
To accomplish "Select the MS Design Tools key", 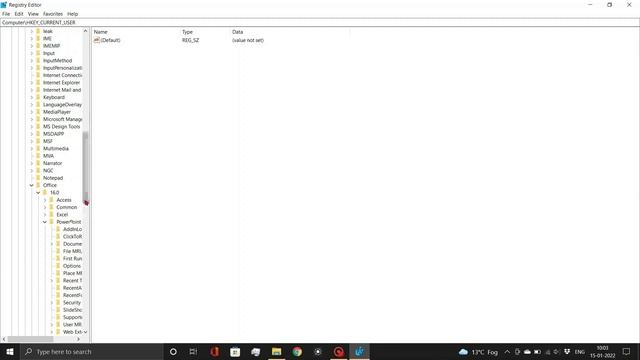I will coord(62,127).
